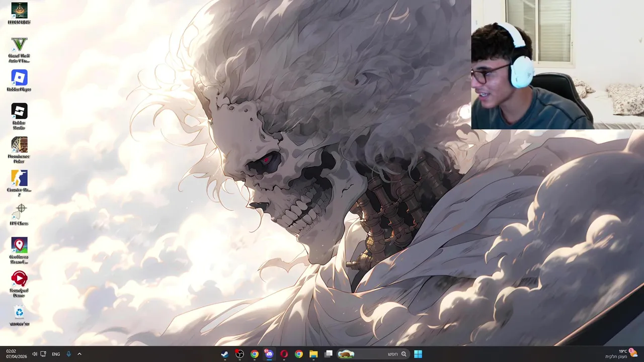Click the beaver search highlight image

[x=346, y=354]
